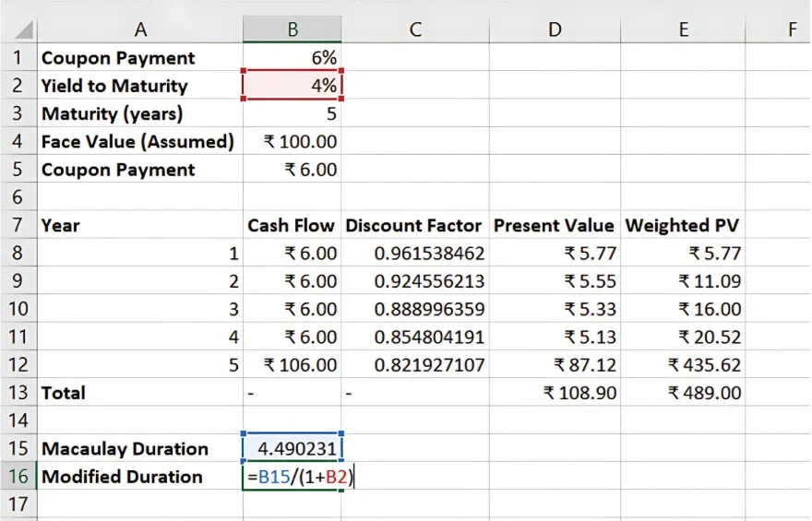Select row 13 header number
This screenshot has width=812, height=521.
pyautogui.click(x=18, y=393)
